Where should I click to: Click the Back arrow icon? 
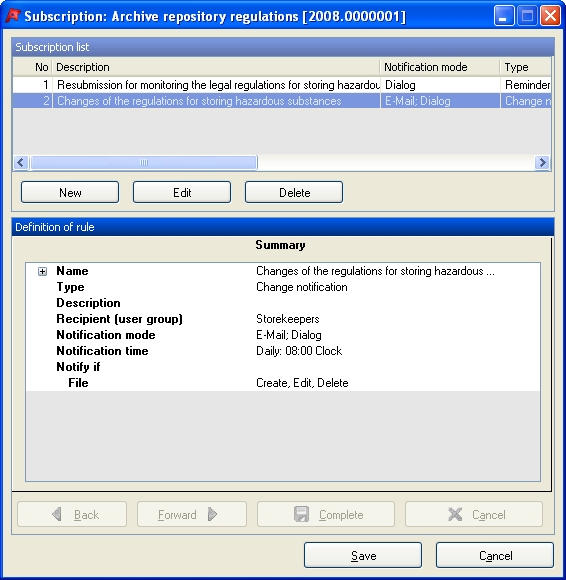coord(57,514)
